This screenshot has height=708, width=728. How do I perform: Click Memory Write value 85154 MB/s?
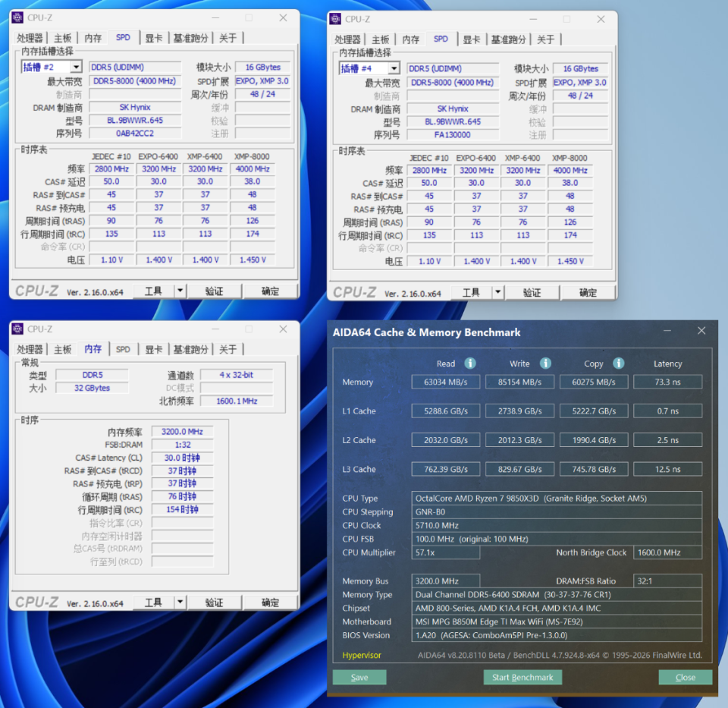[x=519, y=382]
